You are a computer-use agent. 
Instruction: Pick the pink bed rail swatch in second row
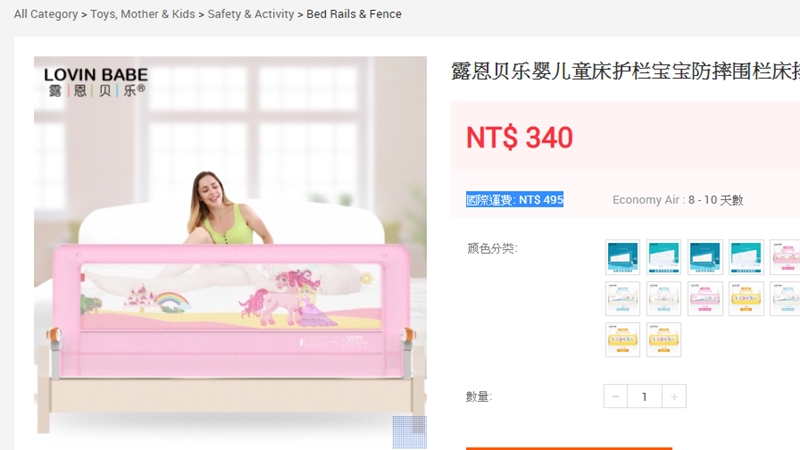(x=705, y=298)
